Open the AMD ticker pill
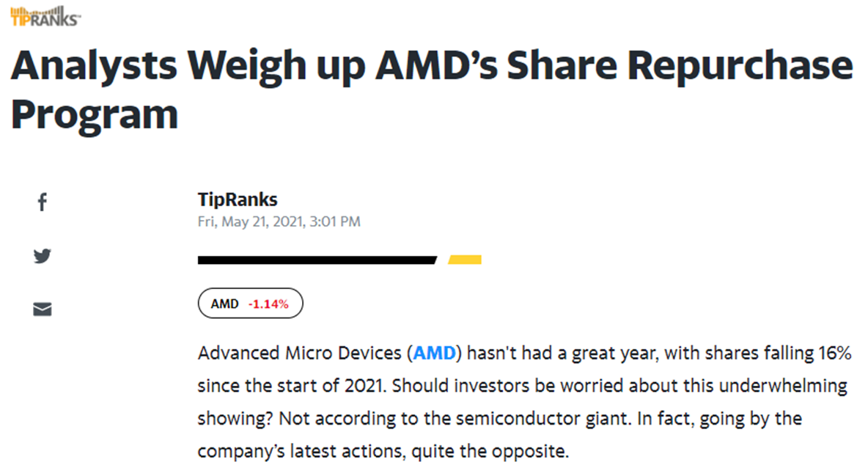Image resolution: width=868 pixels, height=473 pixels. [250, 304]
